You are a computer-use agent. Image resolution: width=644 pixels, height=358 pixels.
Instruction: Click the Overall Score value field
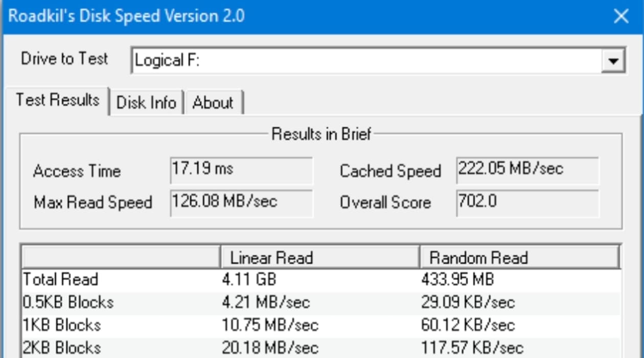527,203
